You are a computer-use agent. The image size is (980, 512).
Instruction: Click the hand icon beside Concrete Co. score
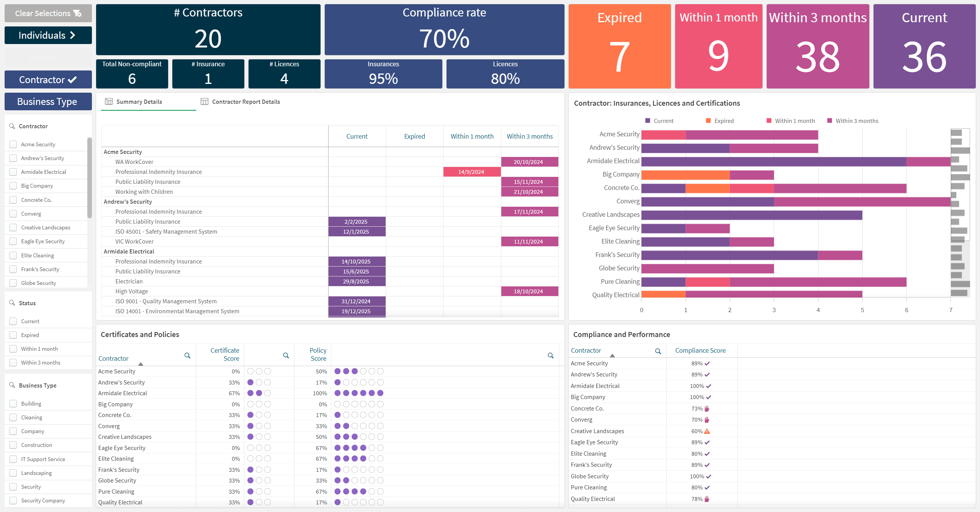[x=707, y=409]
